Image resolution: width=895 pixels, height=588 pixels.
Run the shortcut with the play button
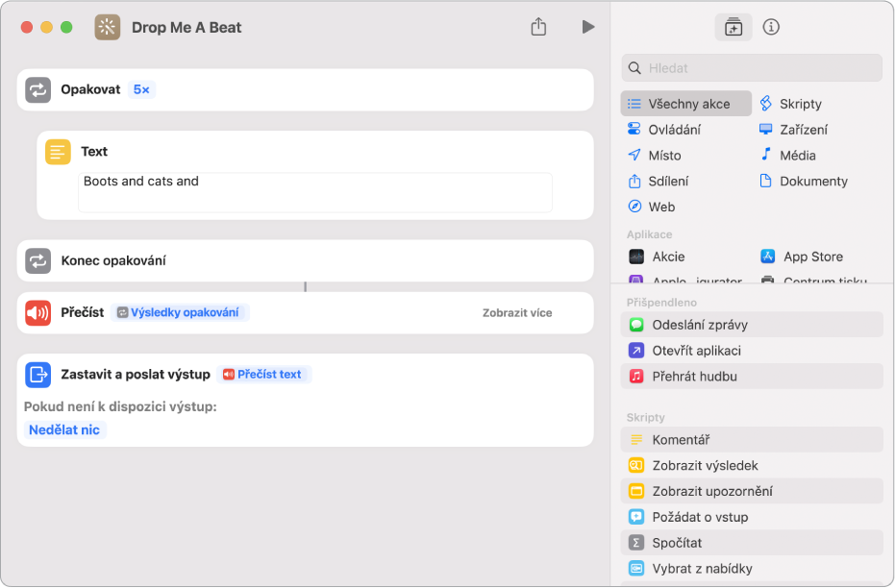588,27
